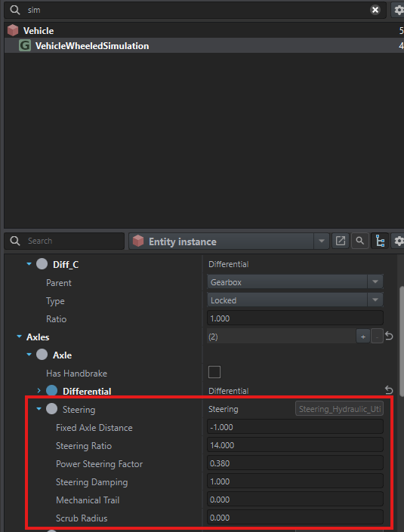Screen dimensions: 404x532
Task: Add a new axle with plus button
Action: [363, 337]
